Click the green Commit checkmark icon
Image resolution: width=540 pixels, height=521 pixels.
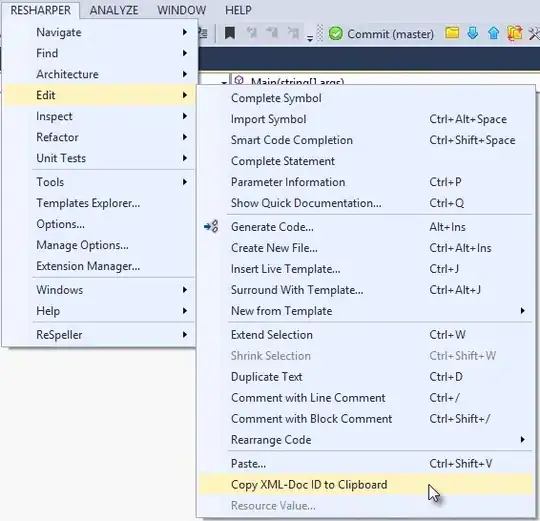tap(335, 34)
